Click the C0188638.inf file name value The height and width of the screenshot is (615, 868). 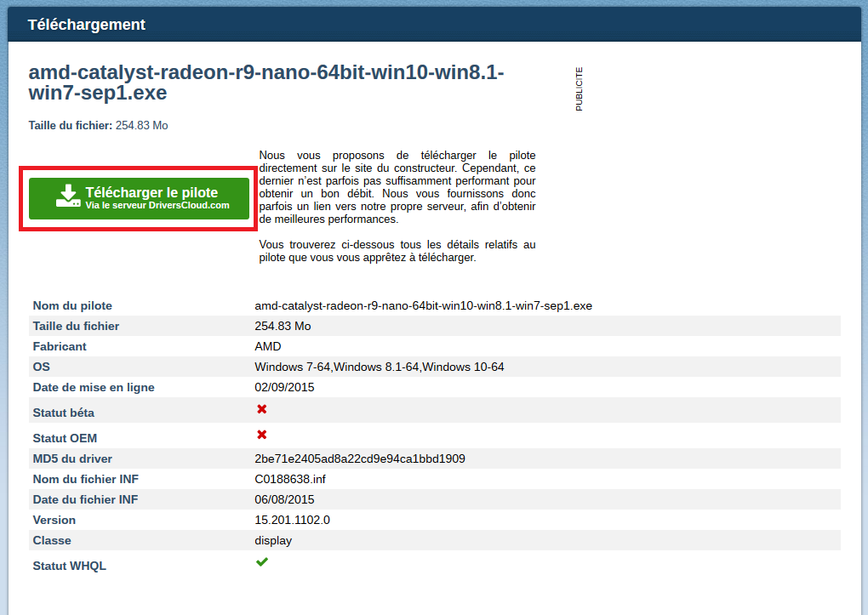(289, 479)
